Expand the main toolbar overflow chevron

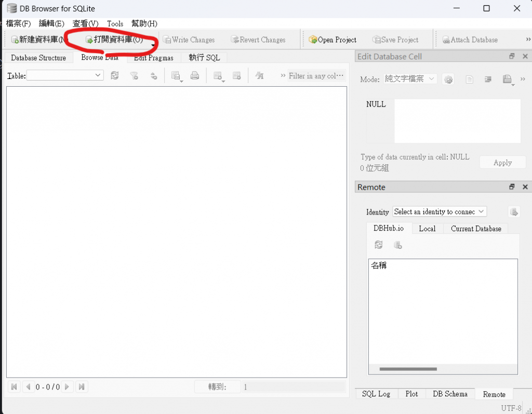point(528,39)
